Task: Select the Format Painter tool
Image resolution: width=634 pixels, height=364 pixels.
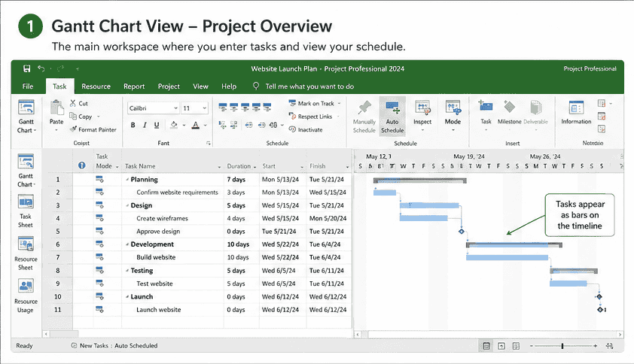Action: click(x=93, y=129)
